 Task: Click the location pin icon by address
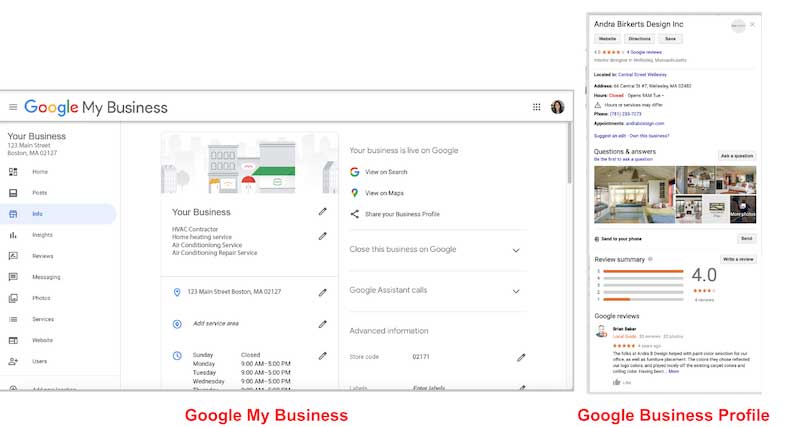pyautogui.click(x=177, y=292)
